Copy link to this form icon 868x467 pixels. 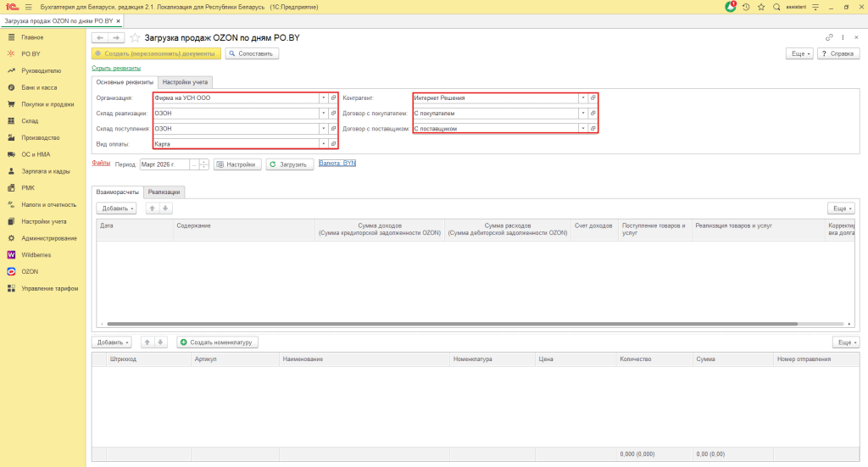829,37
